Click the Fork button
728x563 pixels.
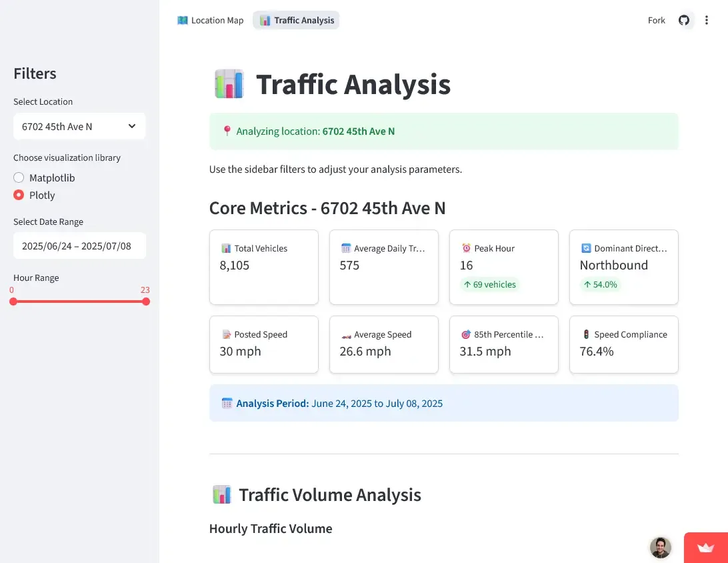tap(656, 20)
